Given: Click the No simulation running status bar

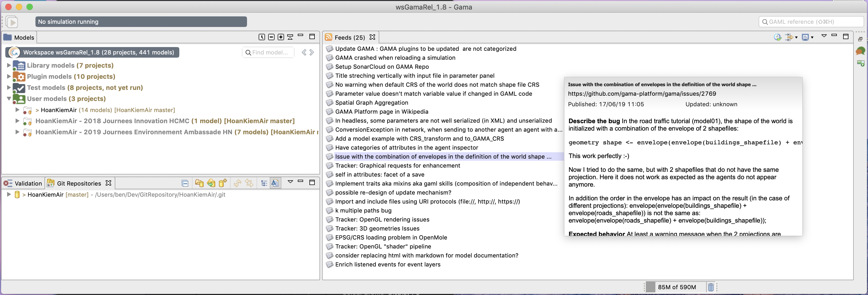Looking at the screenshot, I should pyautogui.click(x=141, y=22).
